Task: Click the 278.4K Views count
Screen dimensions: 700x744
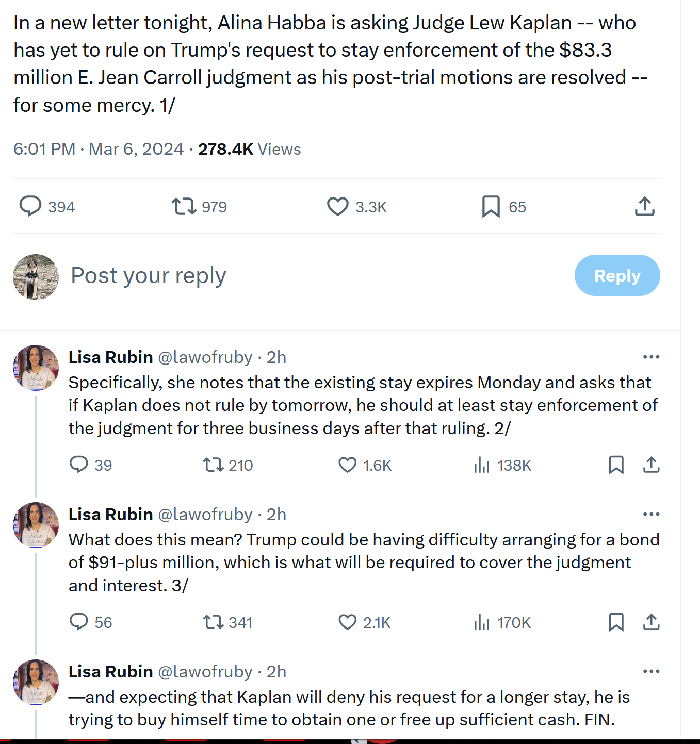Action: tap(250, 149)
